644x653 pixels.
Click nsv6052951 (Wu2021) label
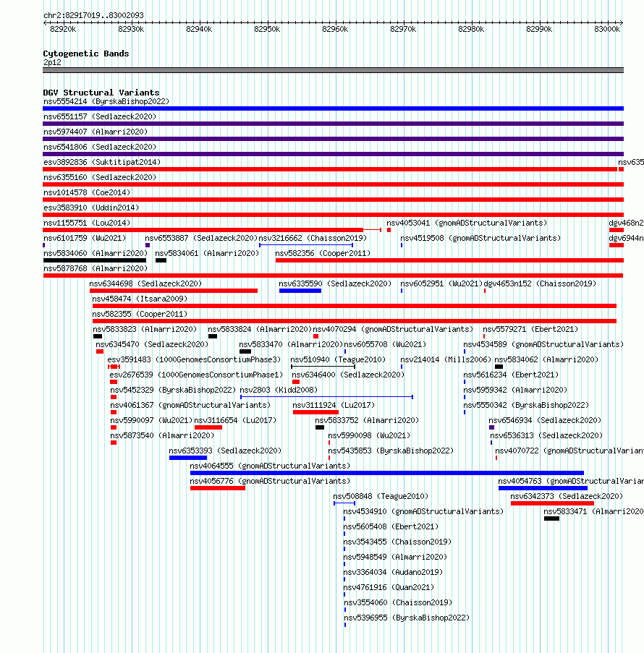(441, 284)
